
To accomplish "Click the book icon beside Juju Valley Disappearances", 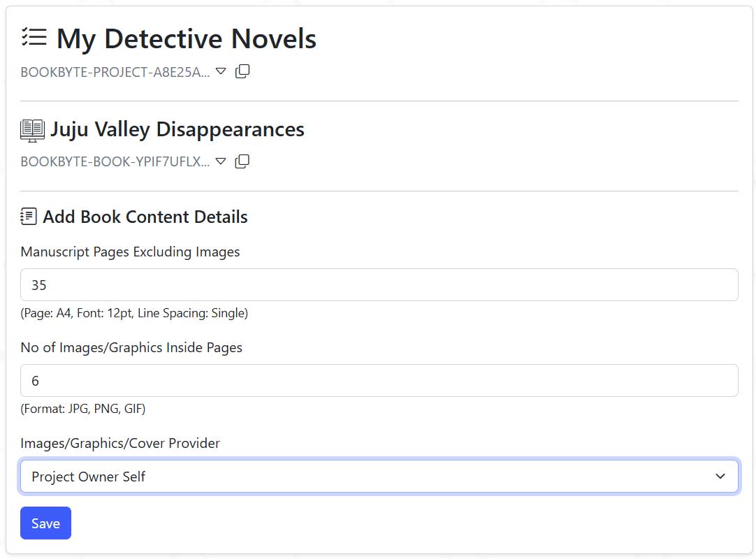I will 32,130.
